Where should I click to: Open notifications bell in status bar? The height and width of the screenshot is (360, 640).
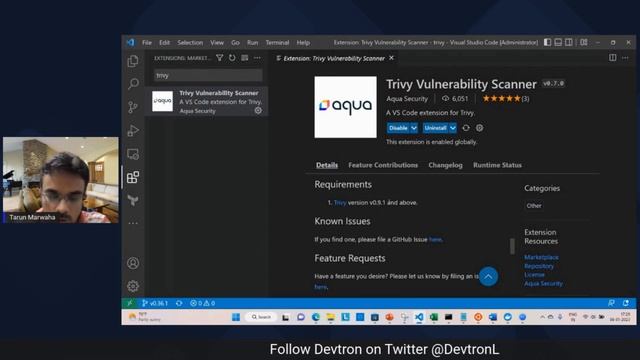626,303
